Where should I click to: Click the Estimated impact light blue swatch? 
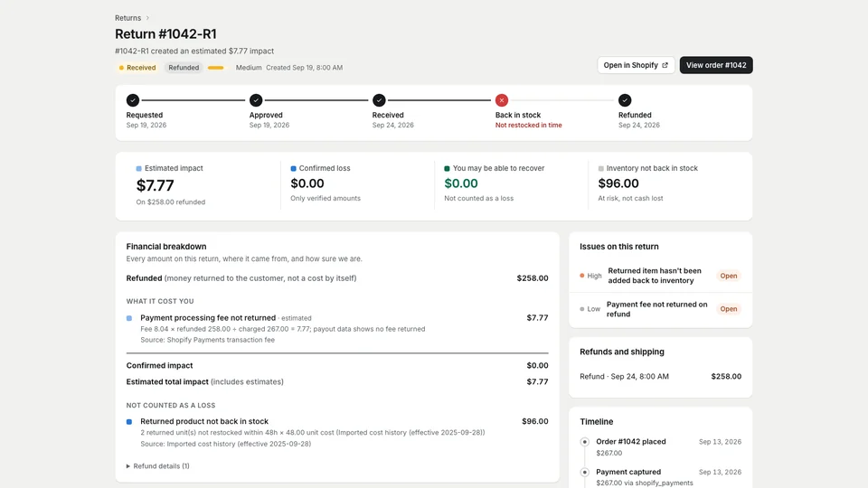click(139, 168)
